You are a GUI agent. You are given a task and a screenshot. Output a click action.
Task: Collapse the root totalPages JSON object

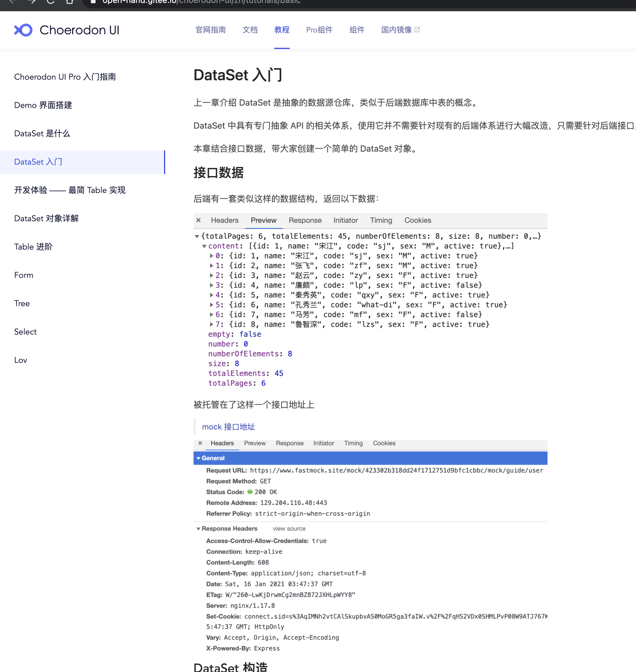(197, 236)
